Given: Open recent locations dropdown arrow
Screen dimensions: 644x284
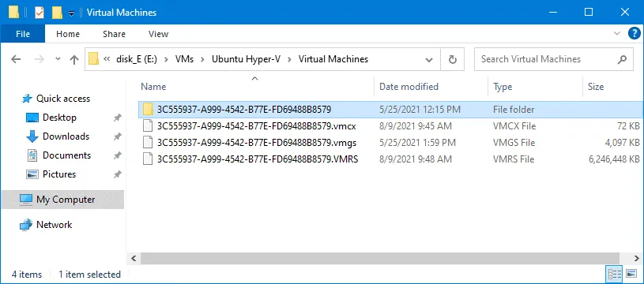Looking at the screenshot, I should 58,59.
